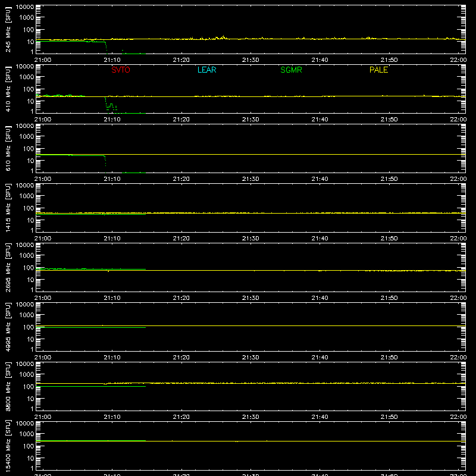Screen dimensions: 476x476
Task: Click the 10000 y-axis value on 15400 MHz plot
Action: (25, 424)
